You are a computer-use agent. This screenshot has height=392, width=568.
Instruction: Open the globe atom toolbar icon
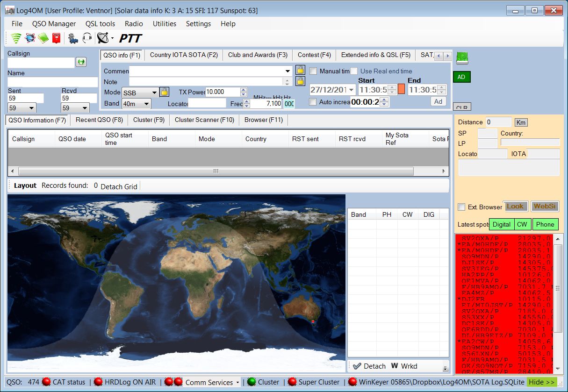pos(30,38)
